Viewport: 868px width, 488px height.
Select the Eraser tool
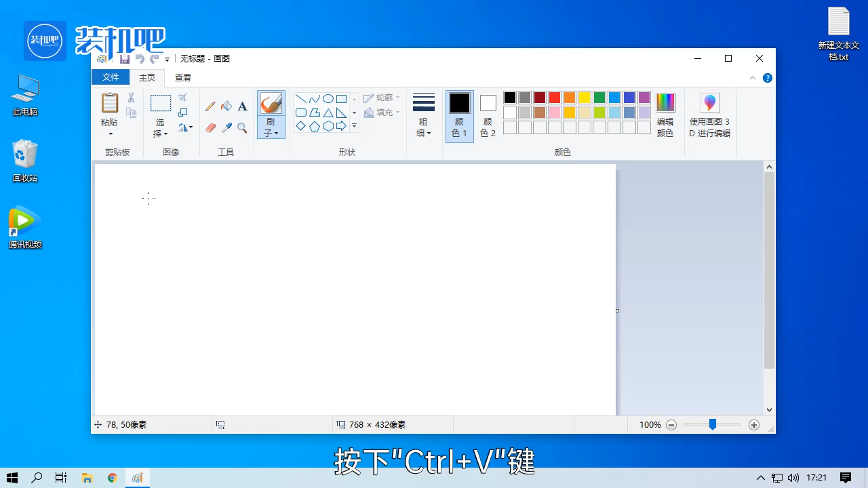click(210, 127)
